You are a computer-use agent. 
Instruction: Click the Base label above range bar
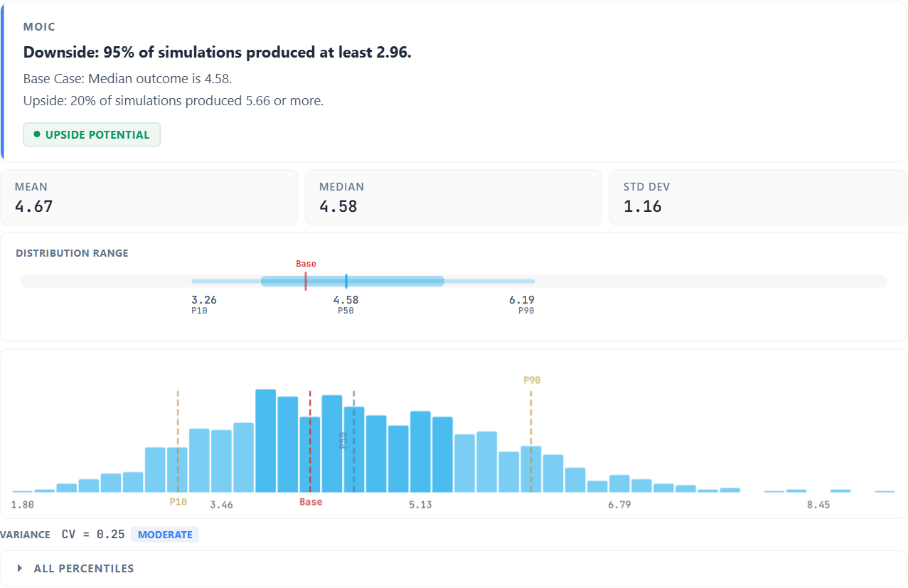[306, 264]
